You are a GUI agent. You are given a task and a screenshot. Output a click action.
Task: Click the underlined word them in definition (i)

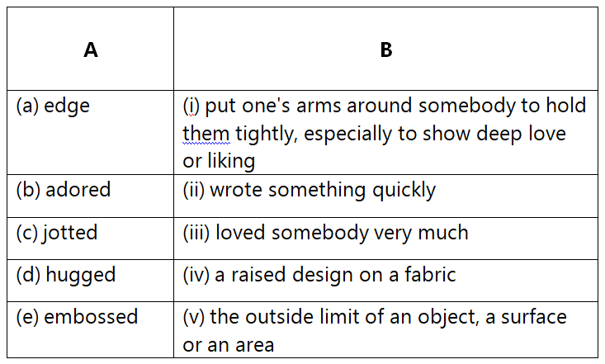click(x=206, y=134)
